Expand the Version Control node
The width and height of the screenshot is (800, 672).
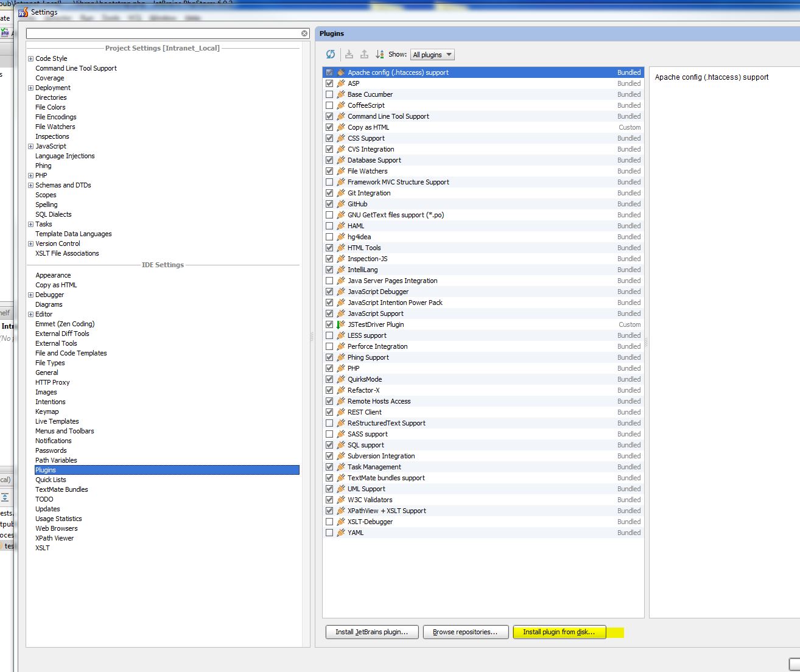30,243
